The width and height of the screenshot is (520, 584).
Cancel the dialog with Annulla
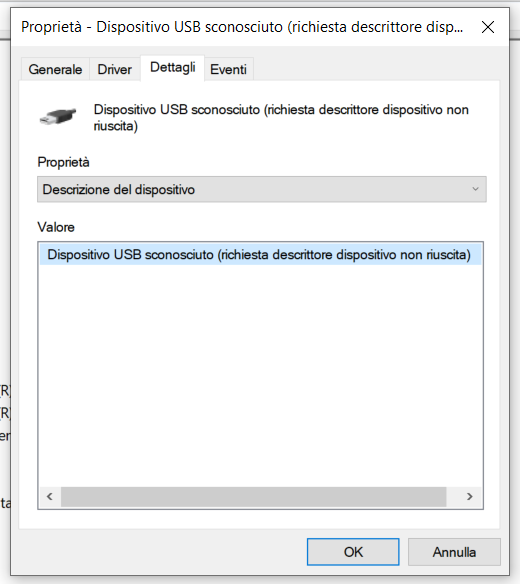454,552
